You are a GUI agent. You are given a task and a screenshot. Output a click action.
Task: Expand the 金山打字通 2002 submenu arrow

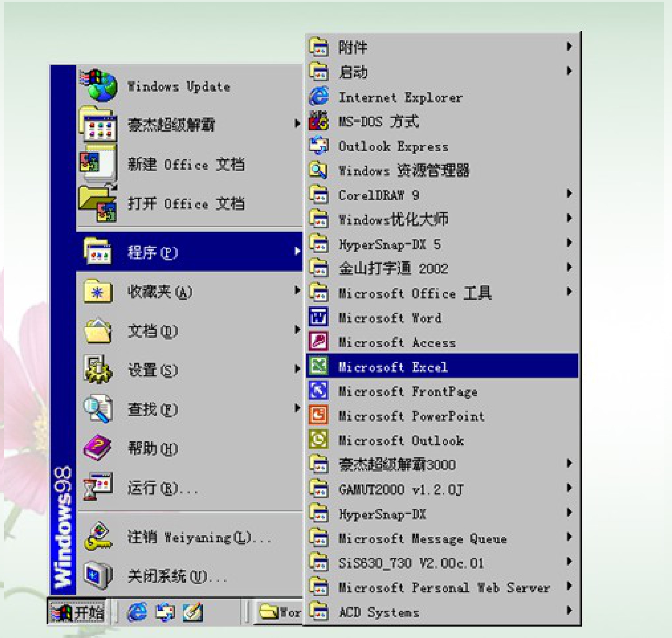coord(570,267)
